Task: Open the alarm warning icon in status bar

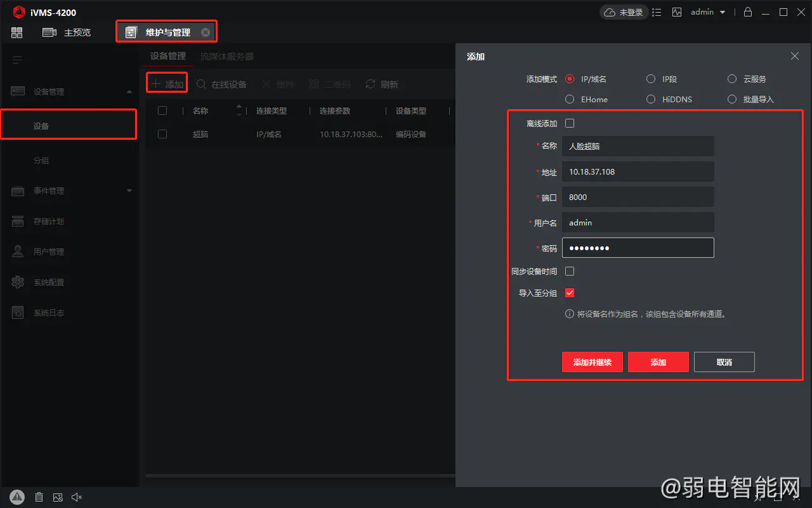Action: coord(17,497)
